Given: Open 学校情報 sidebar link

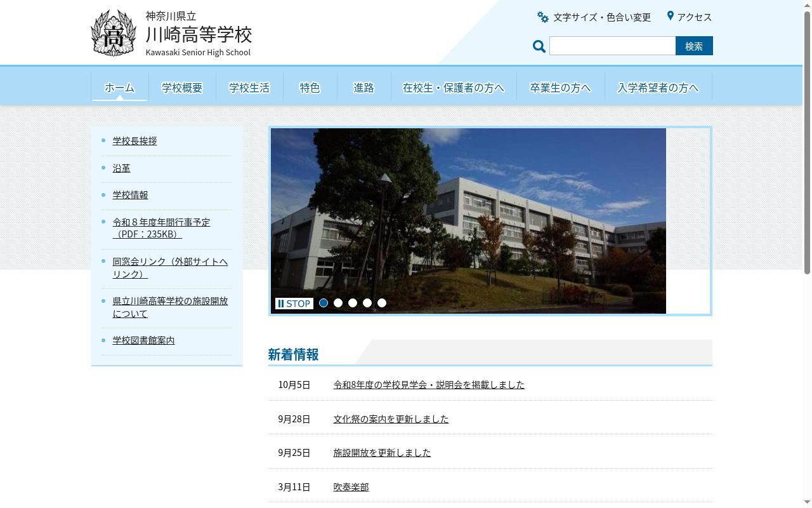Looking at the screenshot, I should 130,195.
